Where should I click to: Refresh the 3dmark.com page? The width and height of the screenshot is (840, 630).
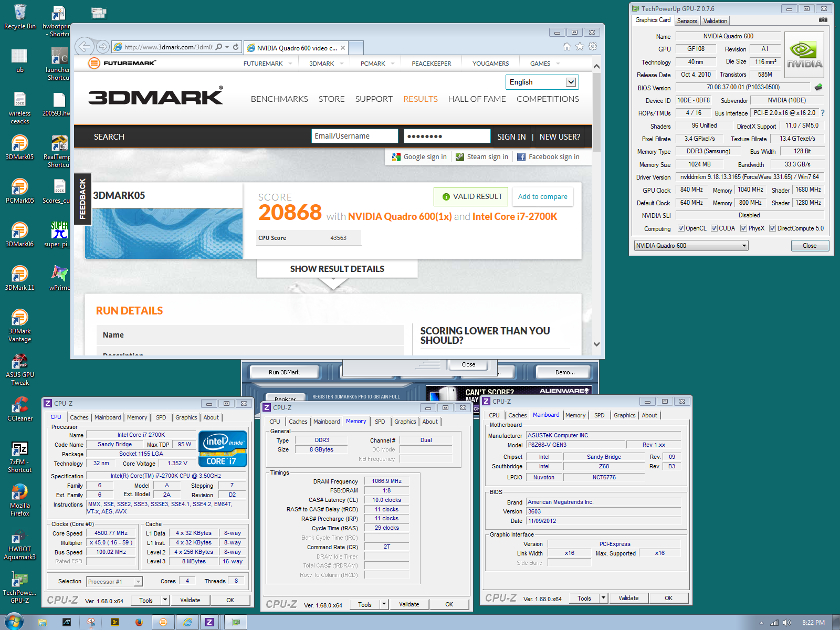[236, 47]
